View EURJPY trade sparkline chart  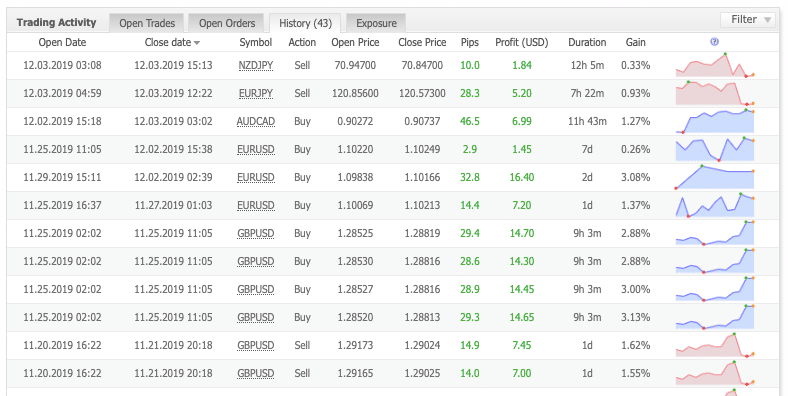(x=715, y=93)
